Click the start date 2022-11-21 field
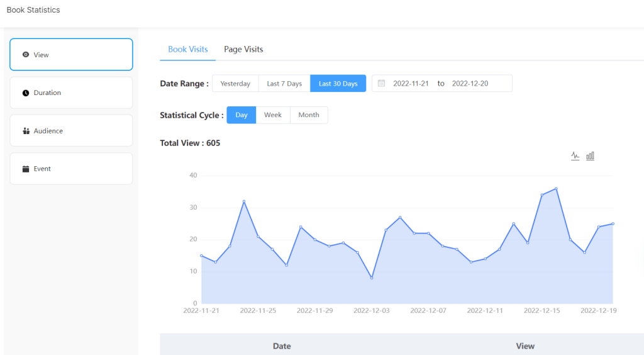644x355 pixels. [x=411, y=84]
